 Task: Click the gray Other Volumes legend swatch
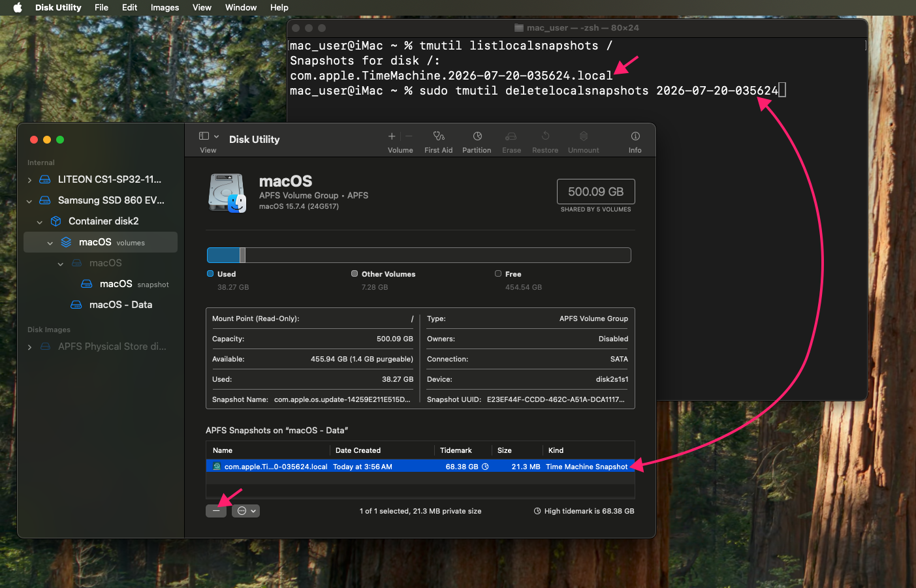click(355, 273)
